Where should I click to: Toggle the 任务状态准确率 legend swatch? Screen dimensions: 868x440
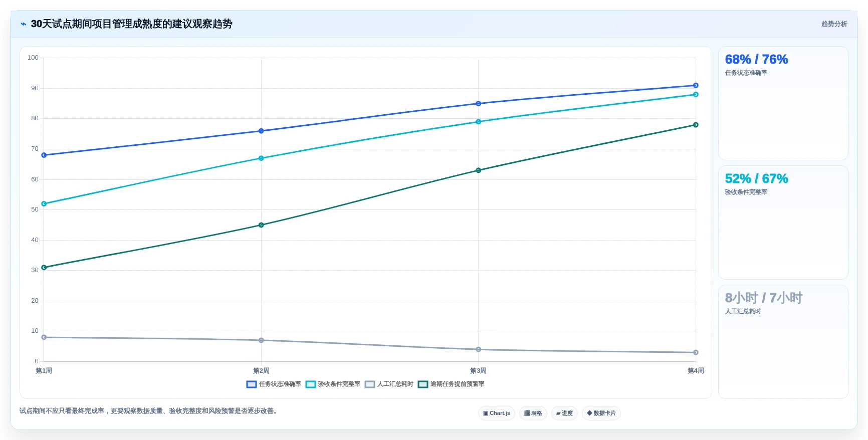tap(252, 384)
